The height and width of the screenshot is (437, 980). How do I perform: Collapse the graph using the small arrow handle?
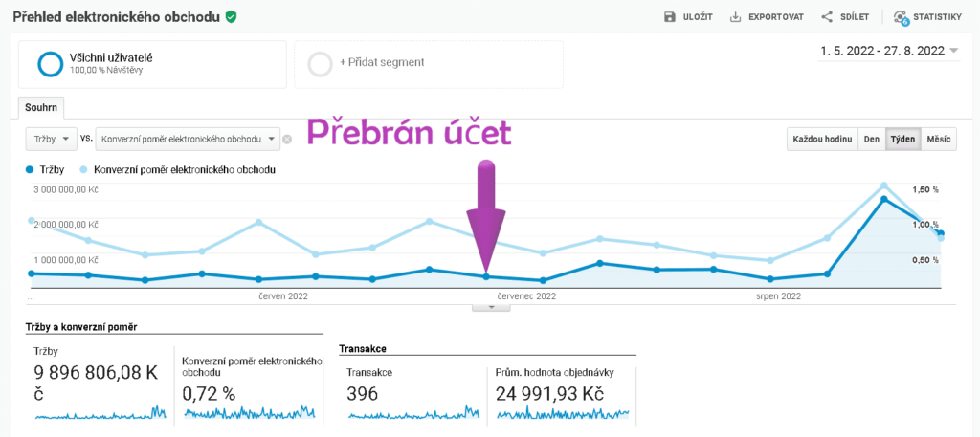coord(492,307)
